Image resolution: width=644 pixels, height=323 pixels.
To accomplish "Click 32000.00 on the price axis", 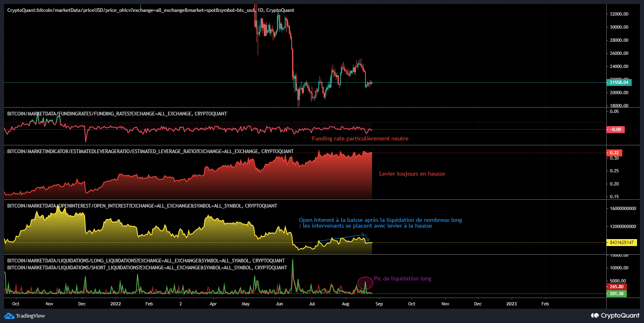I will [619, 14].
